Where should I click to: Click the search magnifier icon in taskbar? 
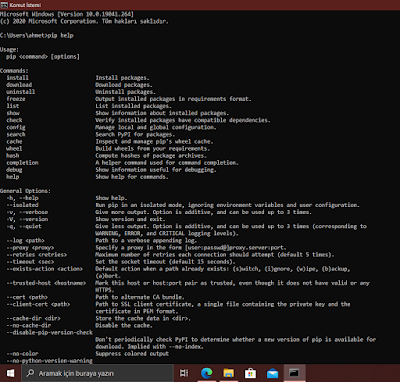tap(30, 373)
